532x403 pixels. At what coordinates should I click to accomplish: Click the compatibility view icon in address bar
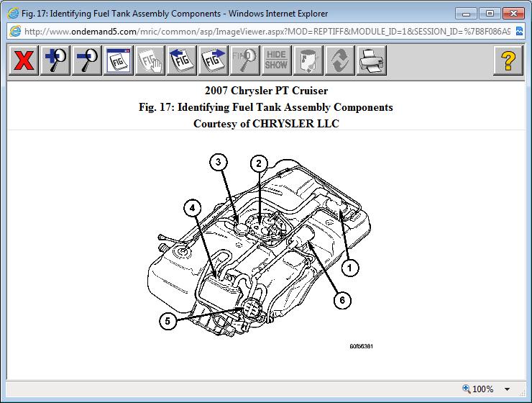point(519,31)
